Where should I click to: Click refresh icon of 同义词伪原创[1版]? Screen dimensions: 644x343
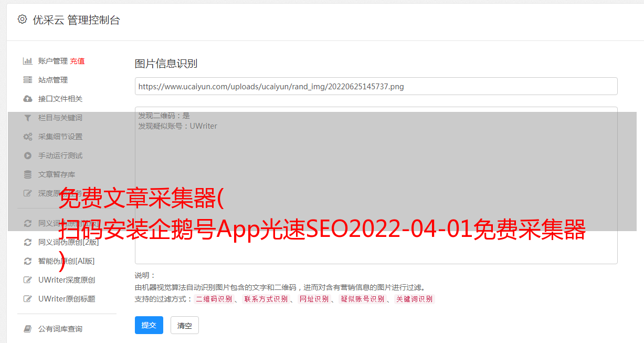tap(28, 223)
